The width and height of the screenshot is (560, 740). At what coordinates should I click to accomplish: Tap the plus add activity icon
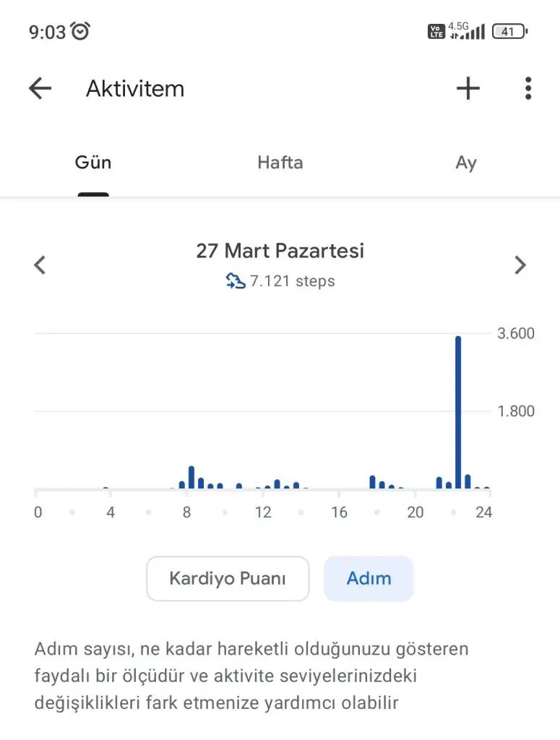point(468,89)
